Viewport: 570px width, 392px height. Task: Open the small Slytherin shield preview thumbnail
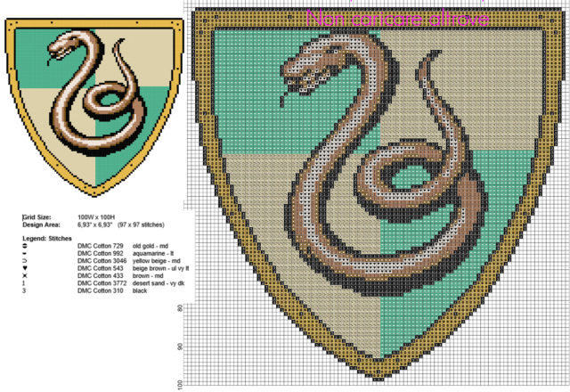(94, 107)
